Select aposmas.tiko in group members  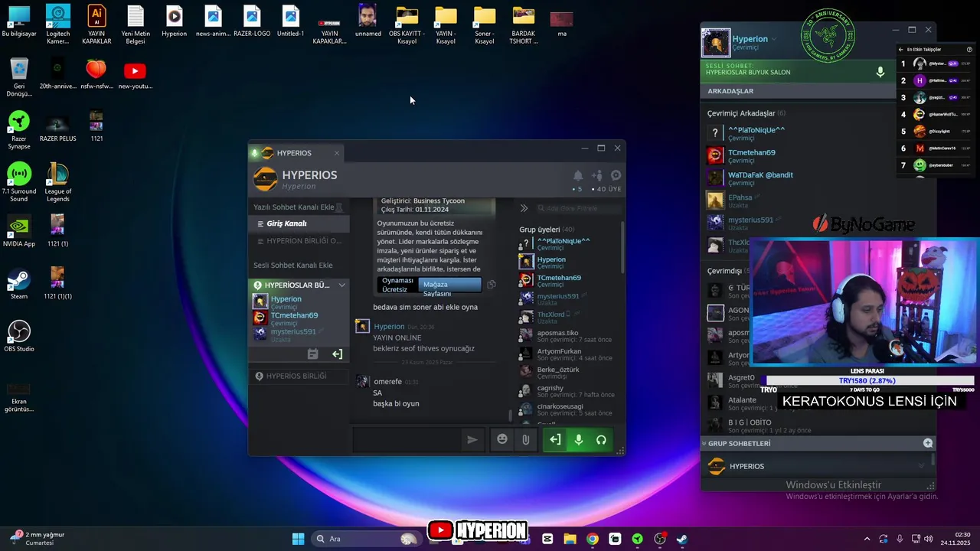pyautogui.click(x=567, y=336)
